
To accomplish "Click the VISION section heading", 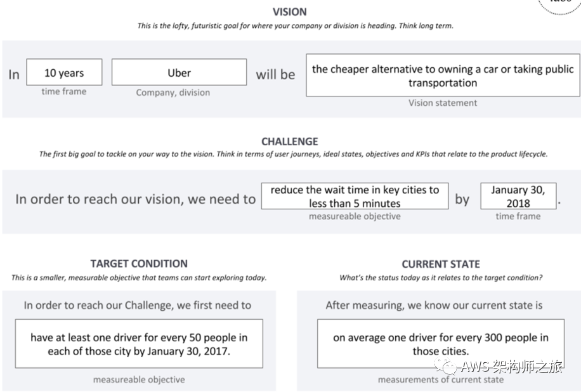I will (289, 12).
